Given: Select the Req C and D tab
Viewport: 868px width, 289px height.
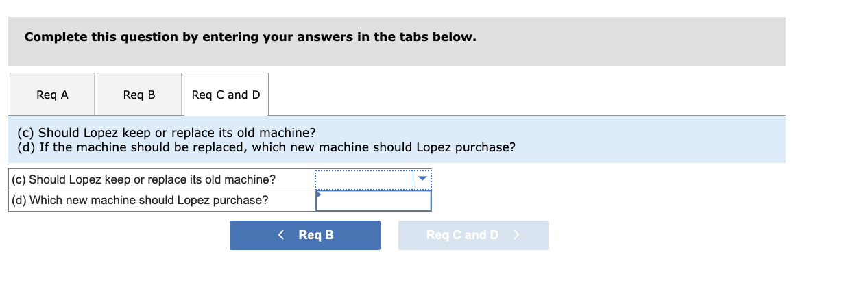Looking at the screenshot, I should [226, 95].
